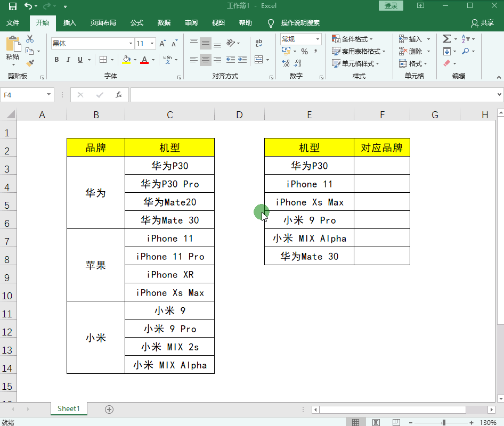The width and height of the screenshot is (504, 426).
Task: Click the phonetic guide wén icon
Action: (167, 60)
